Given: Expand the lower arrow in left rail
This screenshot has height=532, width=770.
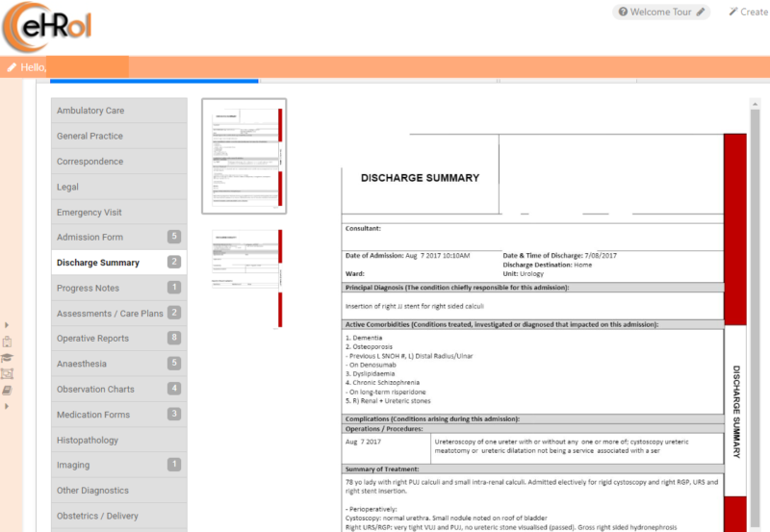Looking at the screenshot, I should (8, 406).
